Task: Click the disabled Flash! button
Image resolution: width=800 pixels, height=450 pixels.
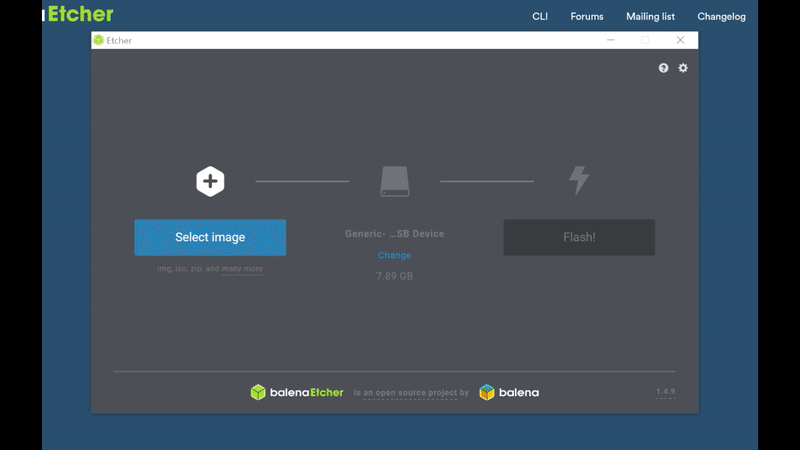Action: pos(579,237)
